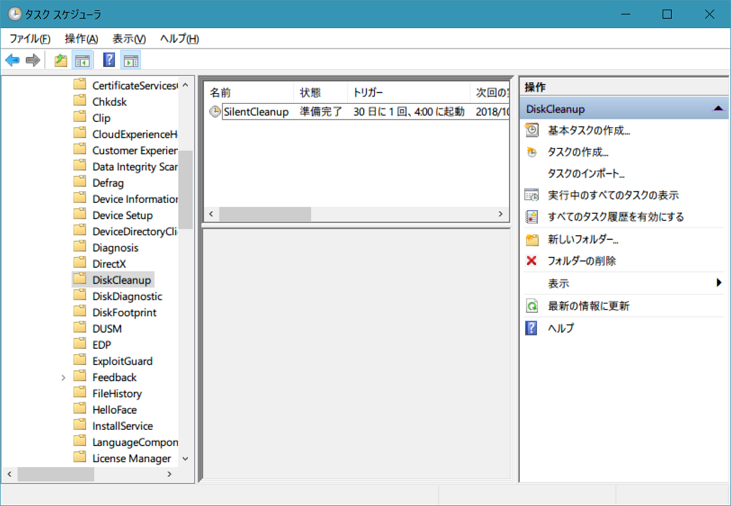Click the 実行中のすべてのタスクの表示 icon
Viewport: 731px width, 506px height.
point(532,195)
